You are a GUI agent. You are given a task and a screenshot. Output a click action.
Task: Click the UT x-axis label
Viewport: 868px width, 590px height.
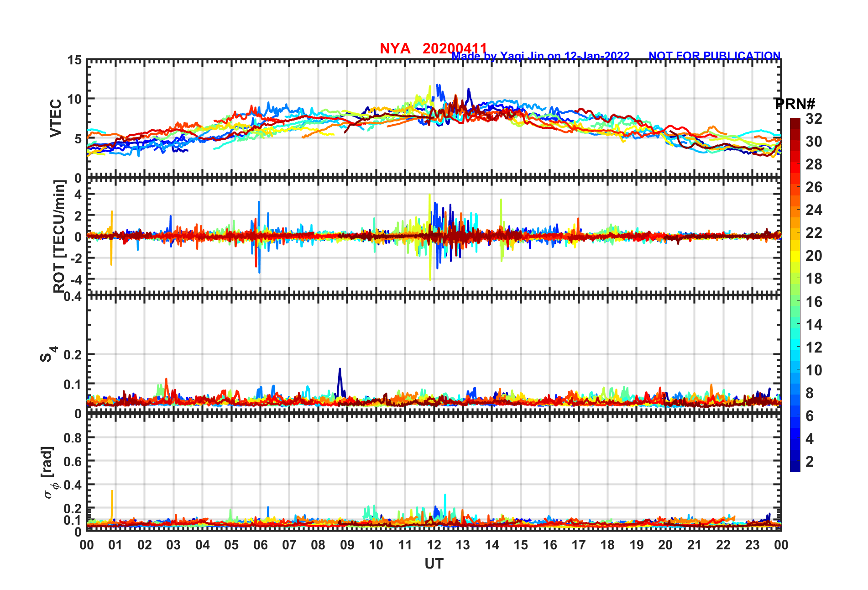[x=434, y=564]
